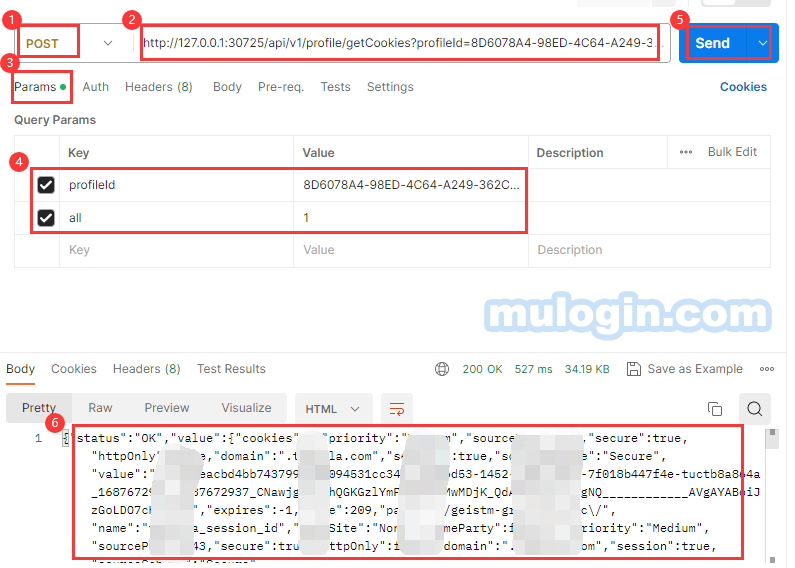The width and height of the screenshot is (795, 568).
Task: Switch to the request Body tab
Action: [227, 87]
